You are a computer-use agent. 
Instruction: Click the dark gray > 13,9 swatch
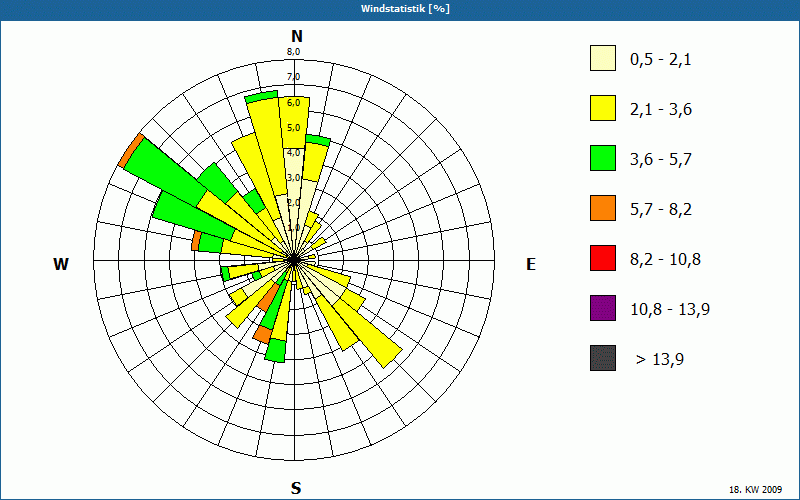[x=603, y=358]
